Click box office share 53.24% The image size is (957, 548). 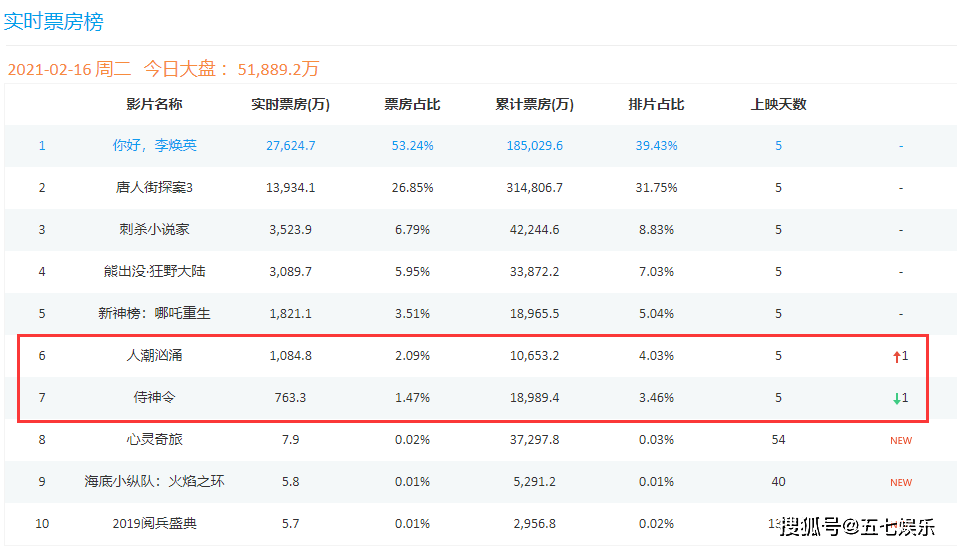(x=413, y=146)
